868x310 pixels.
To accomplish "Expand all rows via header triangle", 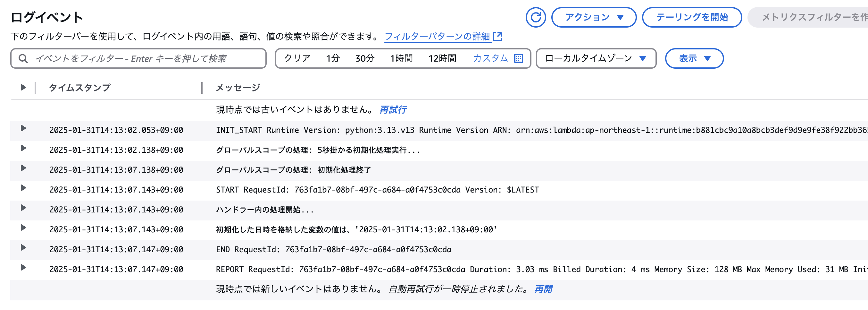I will (23, 87).
